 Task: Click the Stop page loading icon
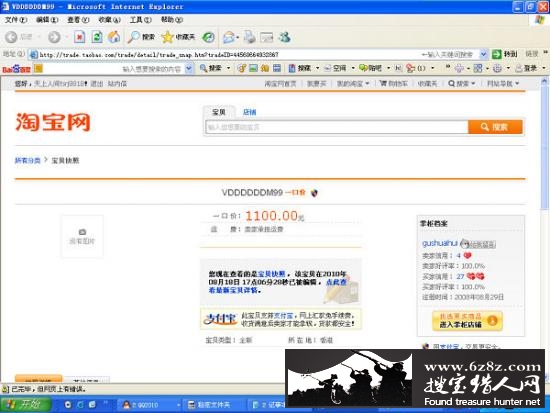pos(80,37)
